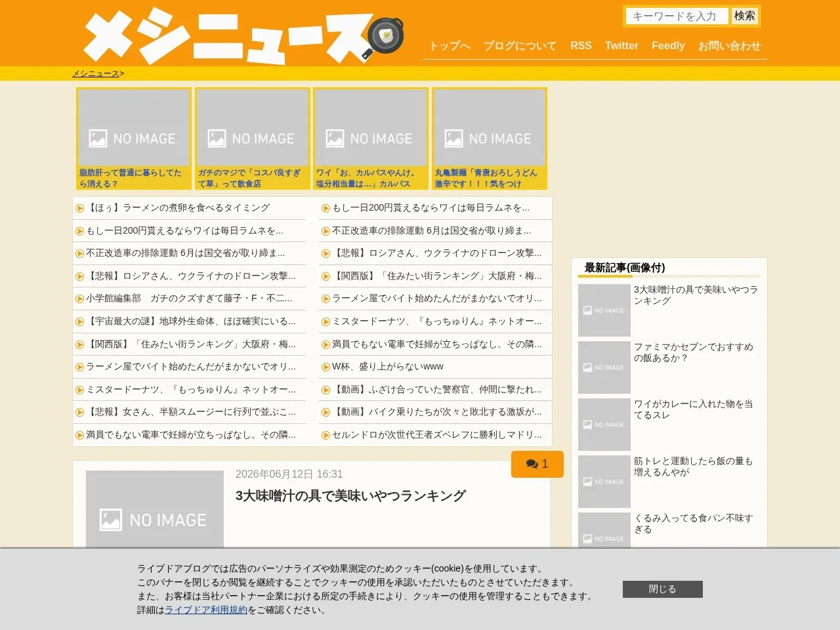Open sidebar ファミマかセブンでおすすめの飯あるか？
The width and height of the screenshot is (840, 630).
tap(694, 352)
